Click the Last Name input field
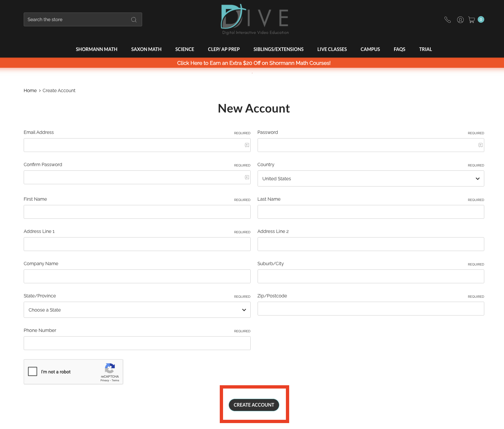Viewport: 504px width, 429px height. point(371,212)
